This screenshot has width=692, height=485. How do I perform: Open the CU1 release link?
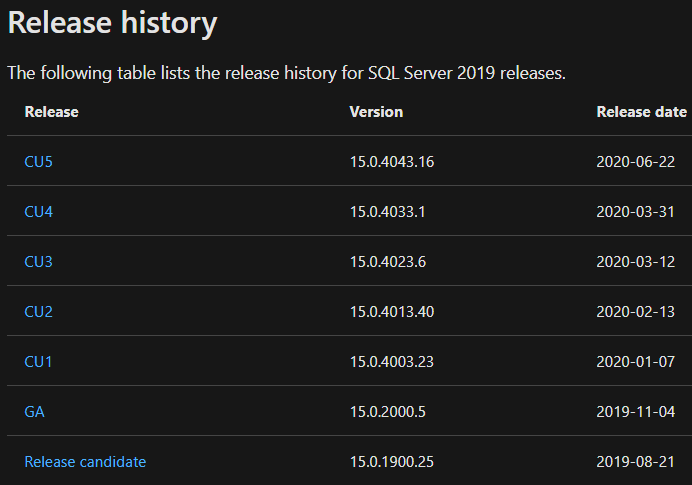tap(38, 362)
